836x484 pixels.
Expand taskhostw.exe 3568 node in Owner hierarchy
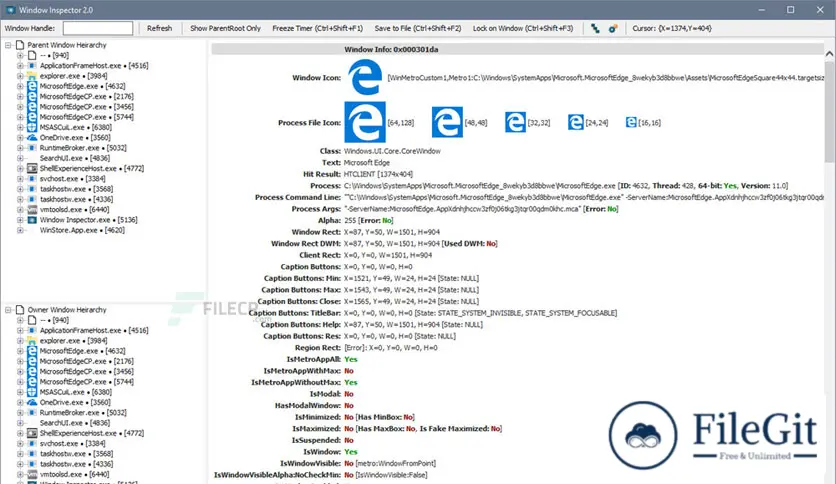tap(20, 454)
